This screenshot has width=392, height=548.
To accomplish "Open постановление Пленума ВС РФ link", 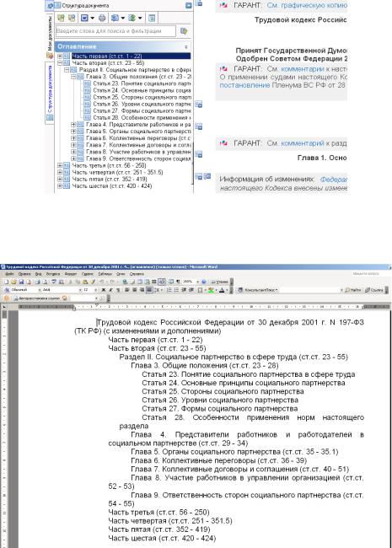I will (244, 85).
